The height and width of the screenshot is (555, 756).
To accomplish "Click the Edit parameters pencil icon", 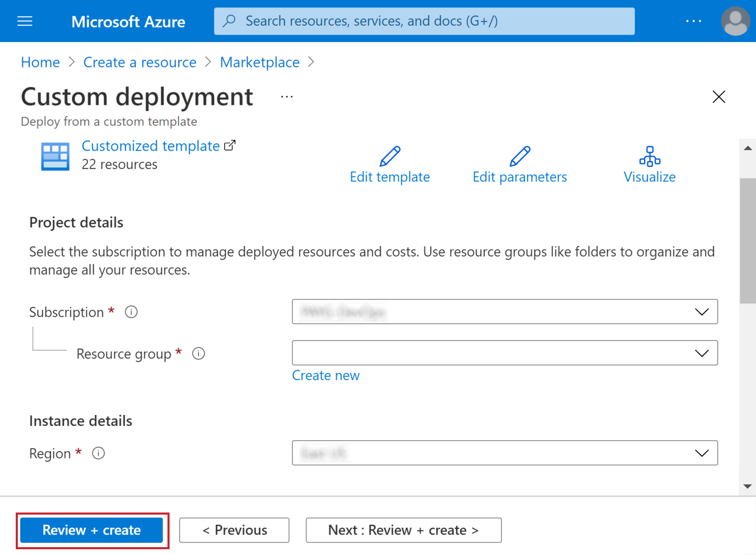I will (520, 156).
